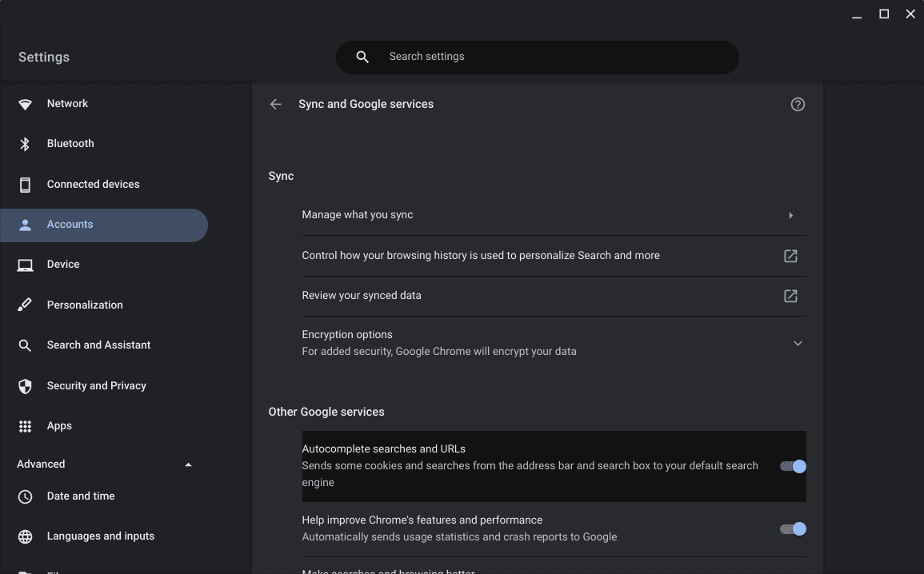Click the Encryption options row title
This screenshot has height=574, width=924.
pos(347,334)
